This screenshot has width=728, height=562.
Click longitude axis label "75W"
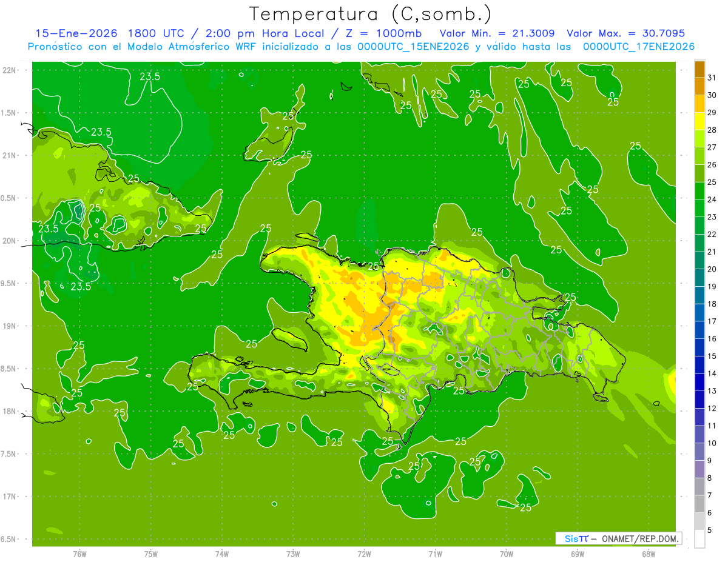(151, 554)
